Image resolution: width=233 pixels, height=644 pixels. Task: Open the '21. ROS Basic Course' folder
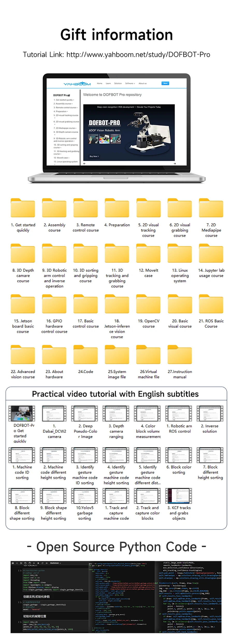click(x=211, y=304)
